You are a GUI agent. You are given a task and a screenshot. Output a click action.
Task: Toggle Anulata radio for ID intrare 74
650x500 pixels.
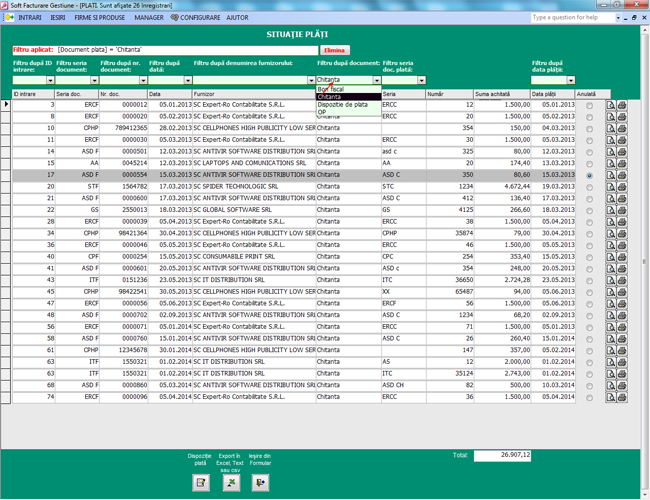tap(589, 398)
